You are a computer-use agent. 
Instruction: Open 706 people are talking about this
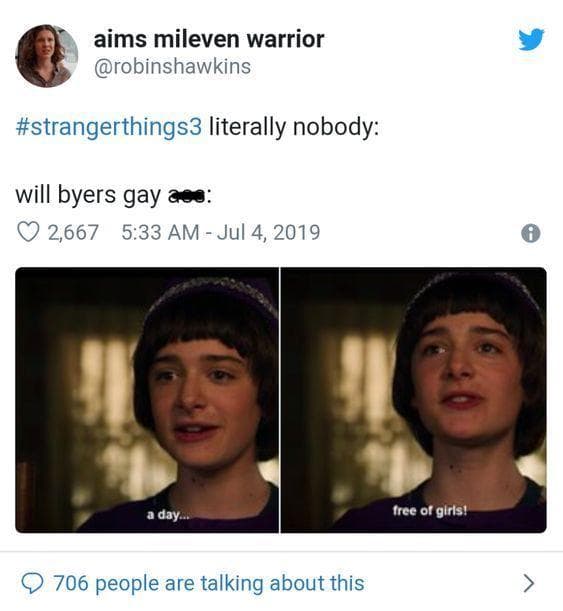(x=209, y=583)
